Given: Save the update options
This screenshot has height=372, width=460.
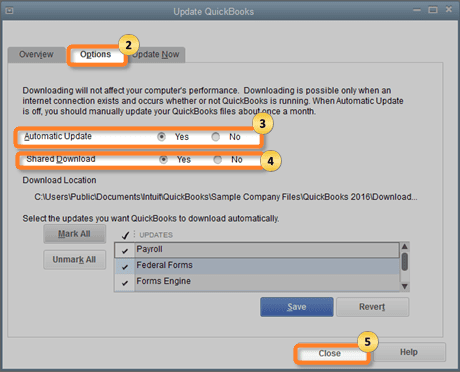Looking at the screenshot, I should pos(297,307).
